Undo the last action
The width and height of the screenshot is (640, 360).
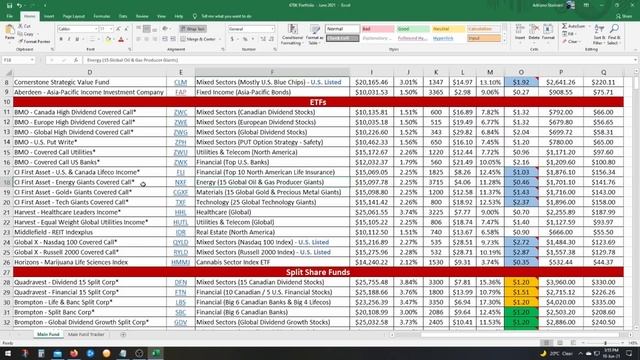point(19,5)
